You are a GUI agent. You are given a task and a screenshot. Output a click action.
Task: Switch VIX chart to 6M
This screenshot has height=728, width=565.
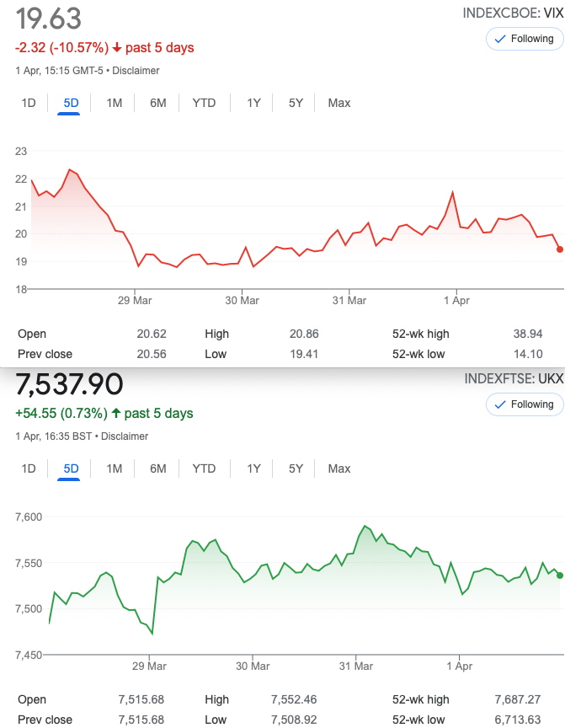[x=157, y=103]
